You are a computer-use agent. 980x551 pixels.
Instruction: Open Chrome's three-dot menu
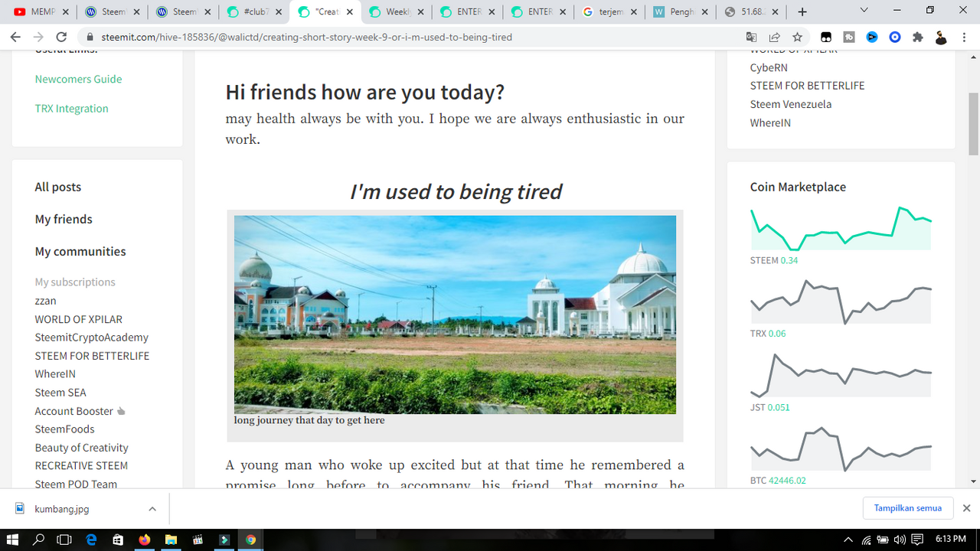[x=965, y=37]
